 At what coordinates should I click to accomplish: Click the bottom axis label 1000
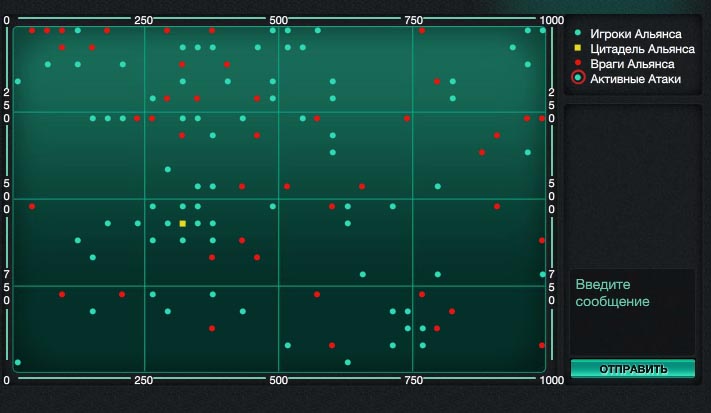[x=551, y=380]
